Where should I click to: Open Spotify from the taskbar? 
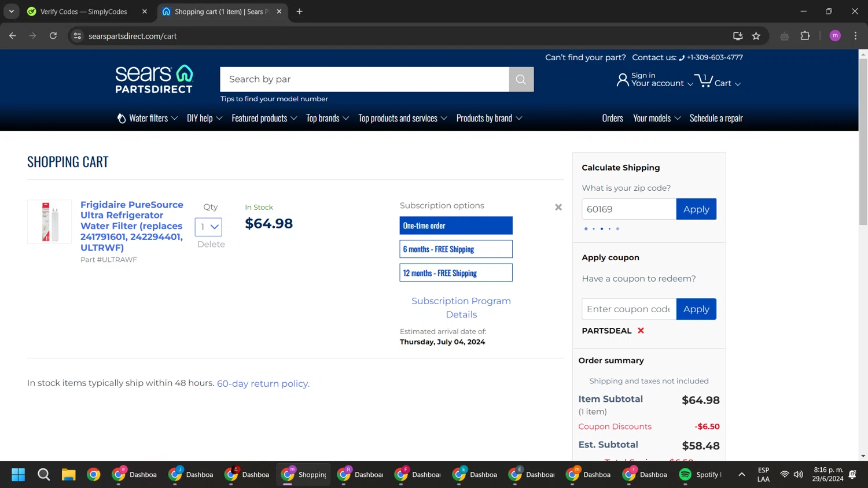pos(700,475)
